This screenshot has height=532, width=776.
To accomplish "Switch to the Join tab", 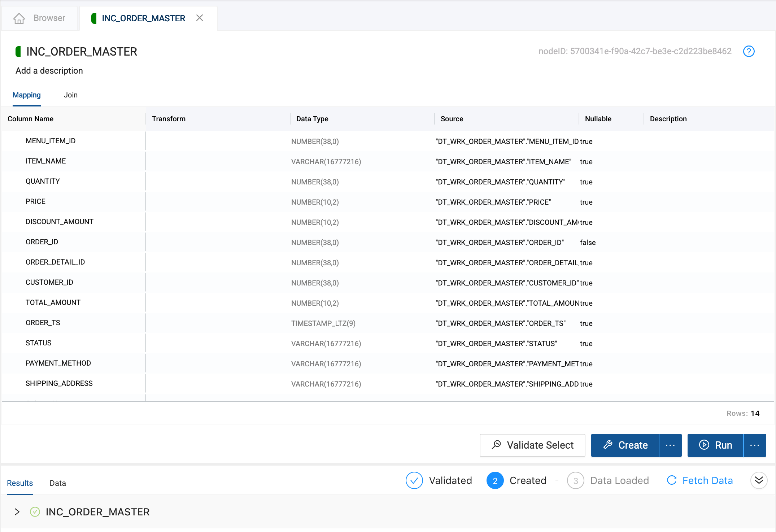I will pyautogui.click(x=70, y=95).
